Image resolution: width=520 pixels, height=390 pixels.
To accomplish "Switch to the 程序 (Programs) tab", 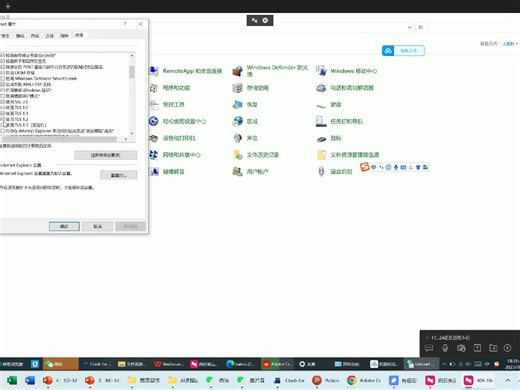I will click(x=64, y=36).
